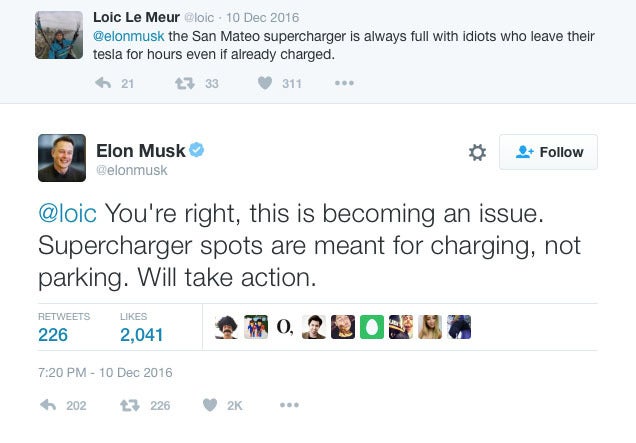Open the afro mustache avatar liker
Image resolution: width=636 pixels, height=443 pixels.
point(227,327)
